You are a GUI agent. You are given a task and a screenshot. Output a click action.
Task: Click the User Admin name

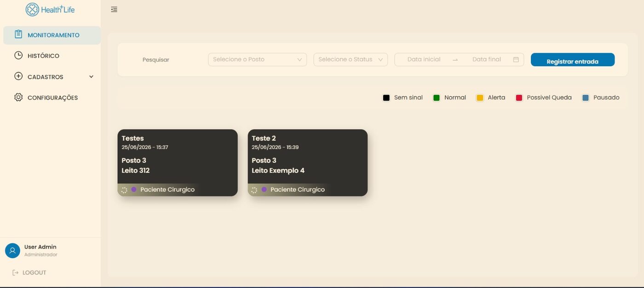pos(40,247)
